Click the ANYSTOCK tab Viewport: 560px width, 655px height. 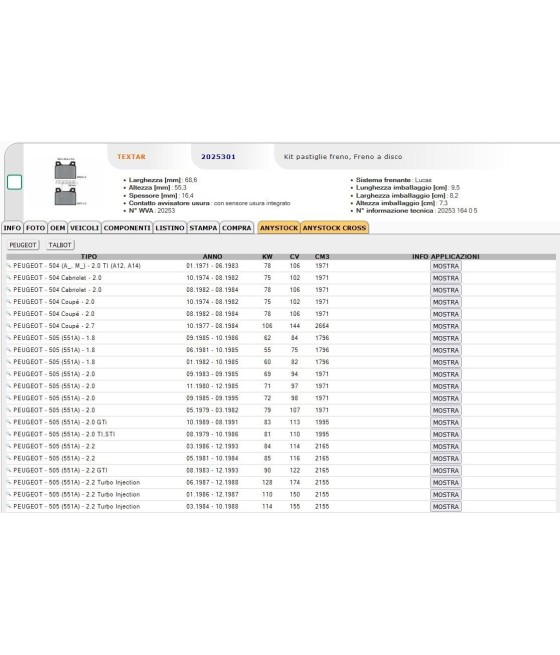(279, 228)
